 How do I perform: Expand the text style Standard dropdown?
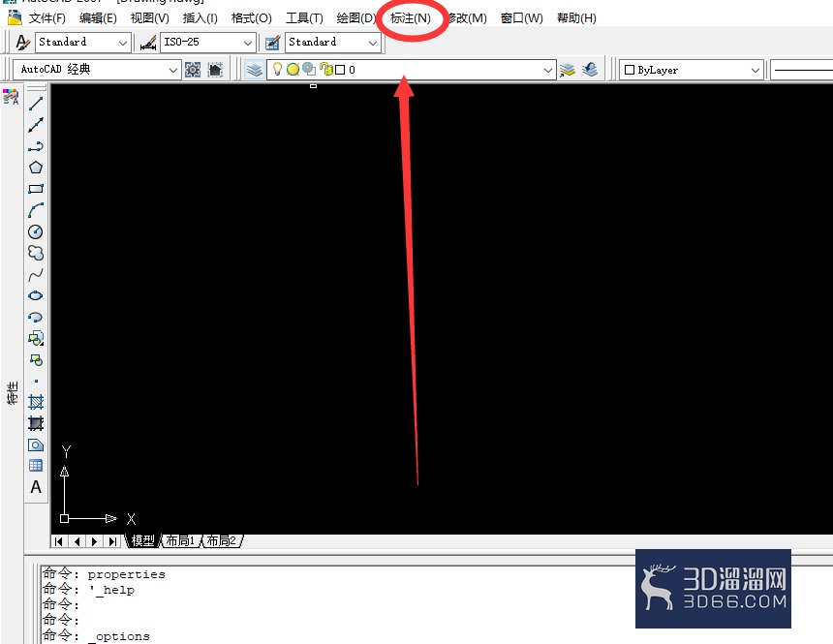pos(123,43)
